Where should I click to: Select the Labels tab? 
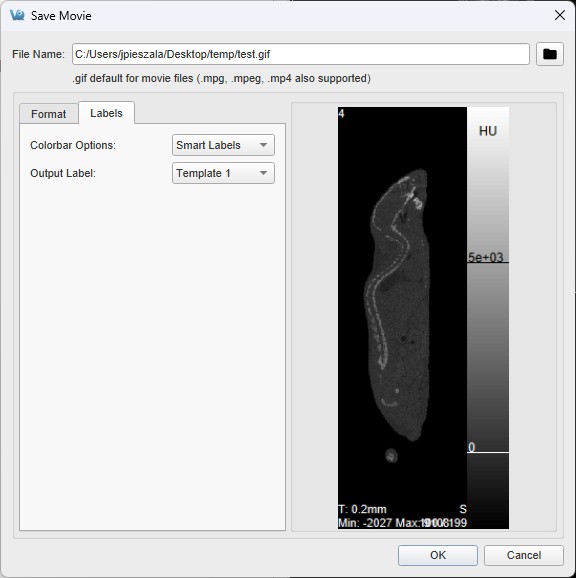107,113
